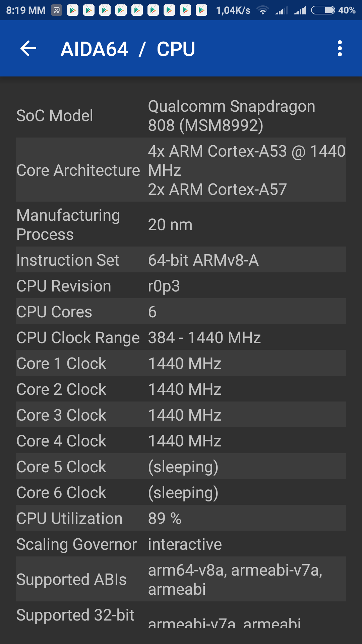The height and width of the screenshot is (644, 362).
Task: Select the Supported ABIs row
Action: pyautogui.click(x=181, y=579)
